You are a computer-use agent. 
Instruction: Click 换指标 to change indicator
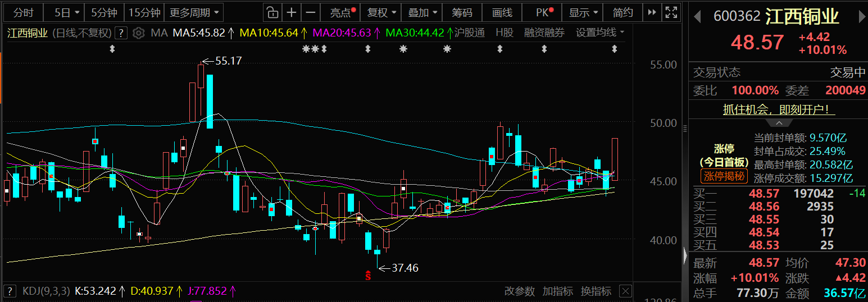[x=596, y=291]
